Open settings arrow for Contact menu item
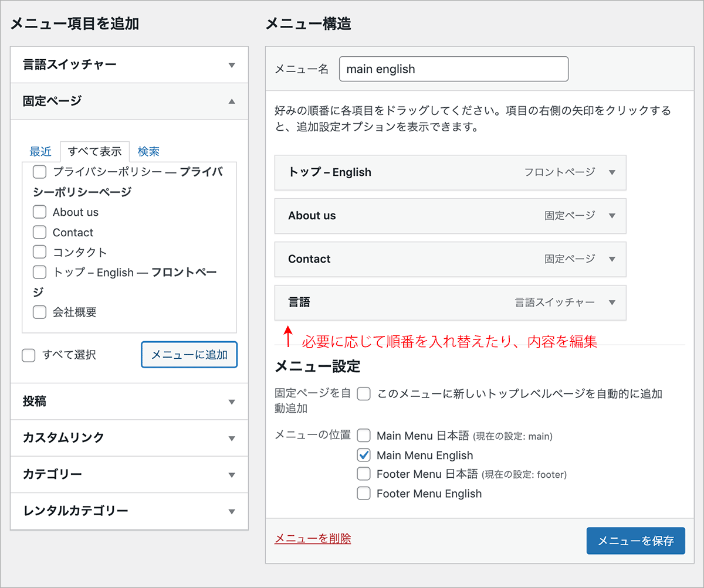This screenshot has width=704, height=588. [612, 259]
